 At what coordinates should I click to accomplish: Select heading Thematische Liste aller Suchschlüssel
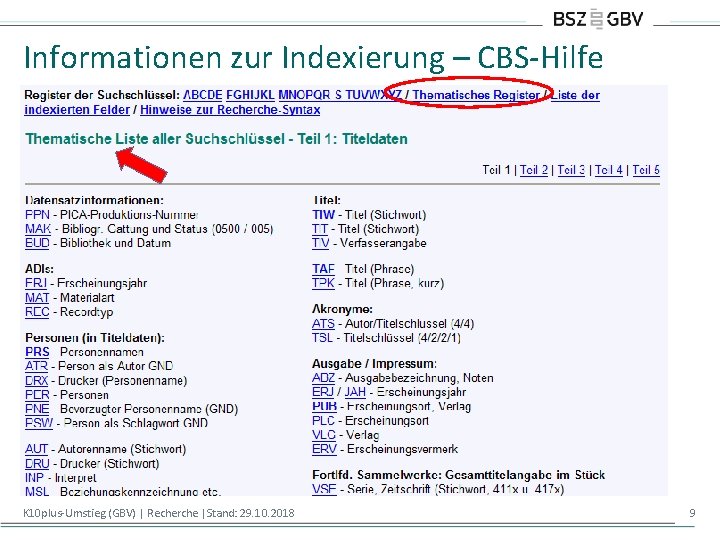(217, 139)
